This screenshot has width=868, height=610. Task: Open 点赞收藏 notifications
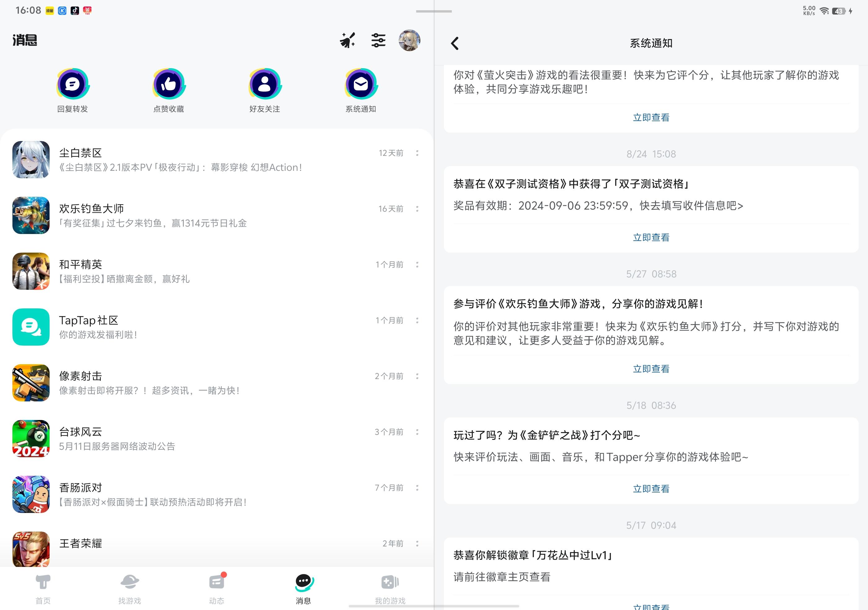click(x=169, y=91)
